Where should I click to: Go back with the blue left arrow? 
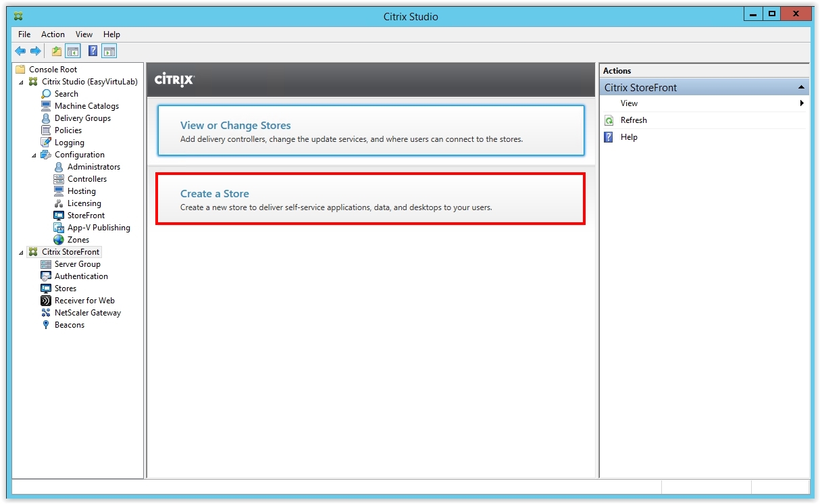[x=20, y=51]
